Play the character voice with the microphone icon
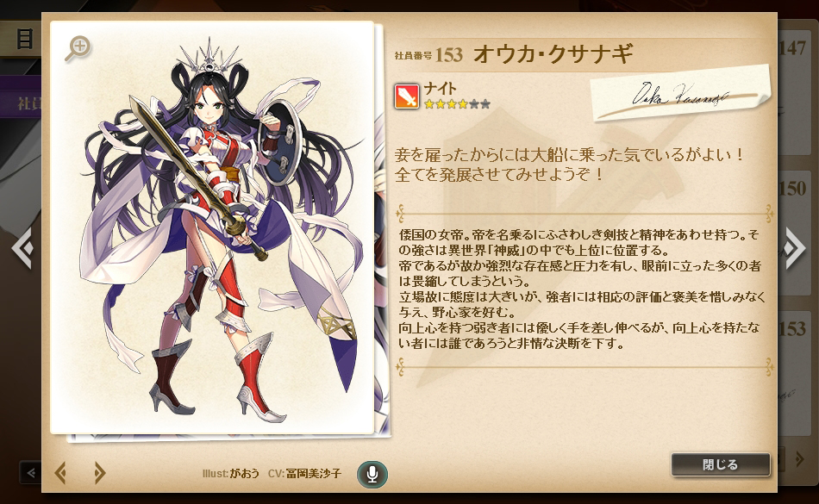The image size is (819, 504). coord(372,474)
